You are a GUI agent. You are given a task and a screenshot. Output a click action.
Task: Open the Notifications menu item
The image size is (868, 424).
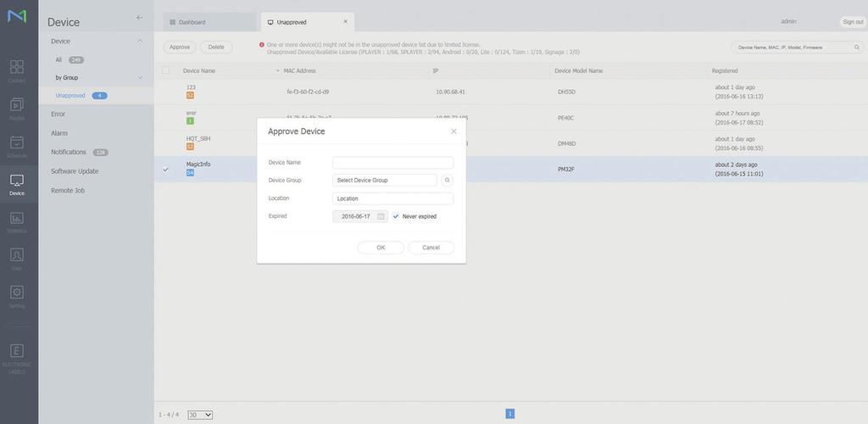point(69,153)
